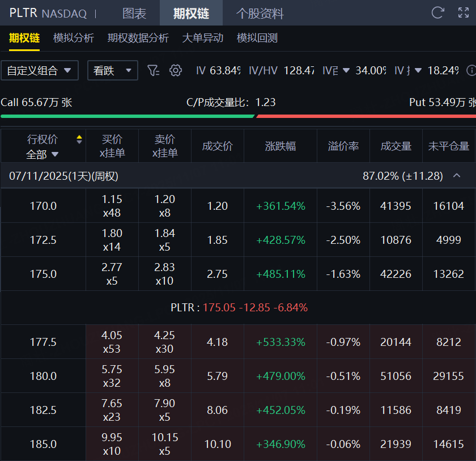Switch to the 图表 tab

tap(134, 14)
